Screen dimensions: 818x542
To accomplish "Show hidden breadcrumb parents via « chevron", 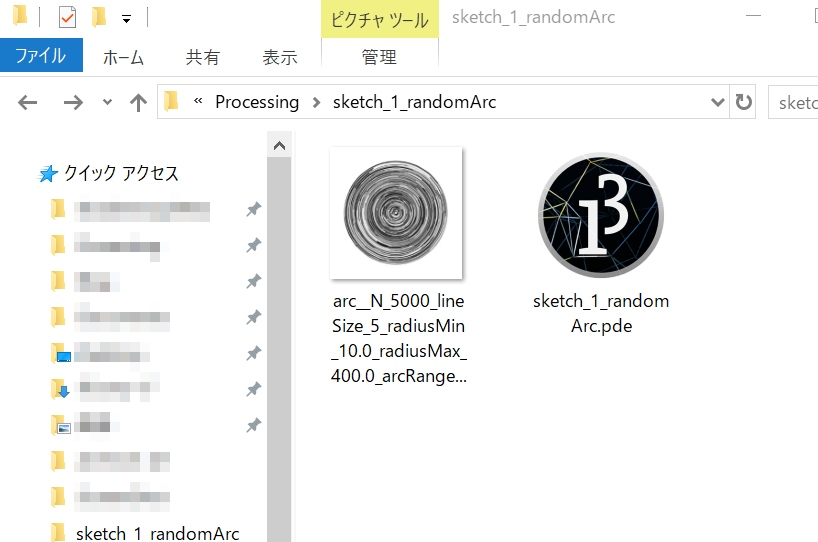I will click(198, 101).
